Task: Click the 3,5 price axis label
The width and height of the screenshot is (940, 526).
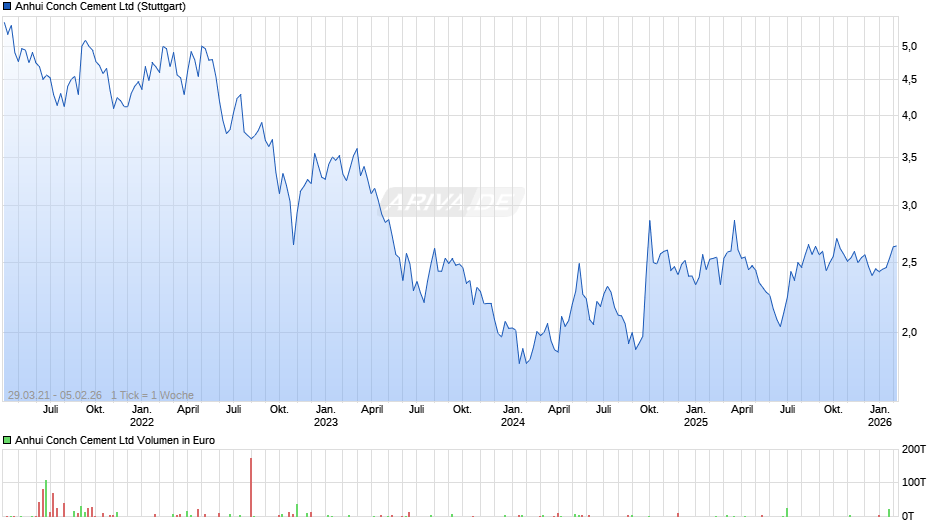Action: 909,158
